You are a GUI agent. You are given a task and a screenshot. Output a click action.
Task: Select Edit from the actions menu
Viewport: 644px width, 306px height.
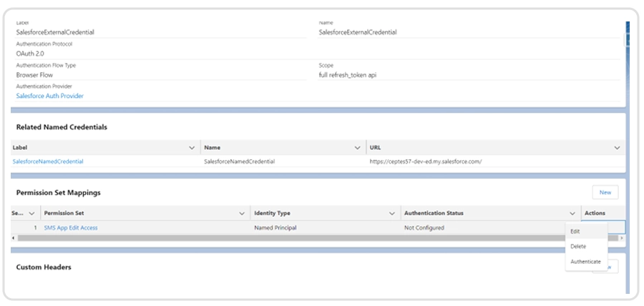coord(575,231)
